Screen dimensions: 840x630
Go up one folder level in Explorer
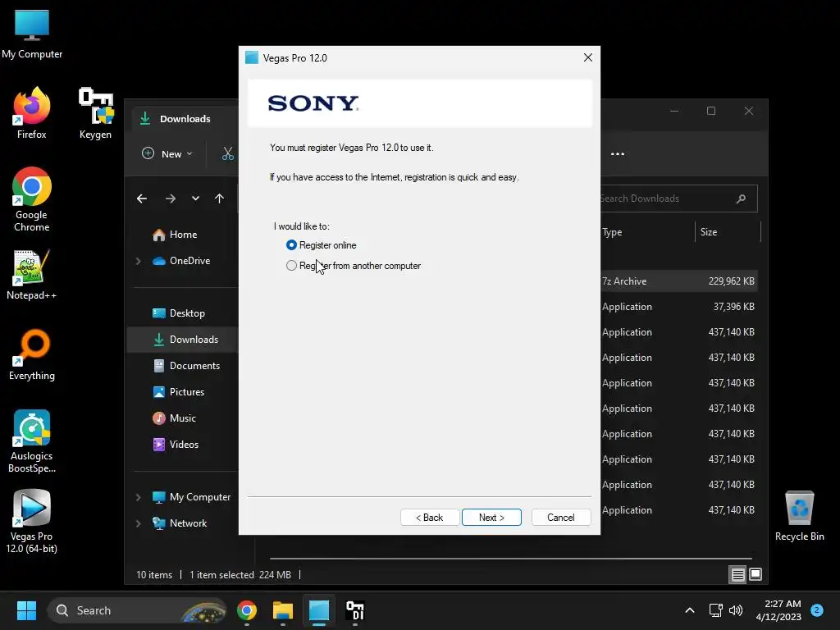pyautogui.click(x=219, y=199)
